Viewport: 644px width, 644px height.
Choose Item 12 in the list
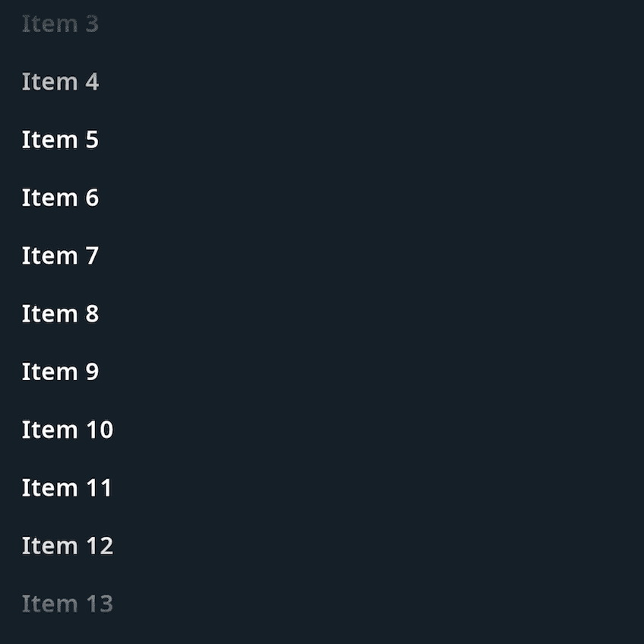click(67, 546)
